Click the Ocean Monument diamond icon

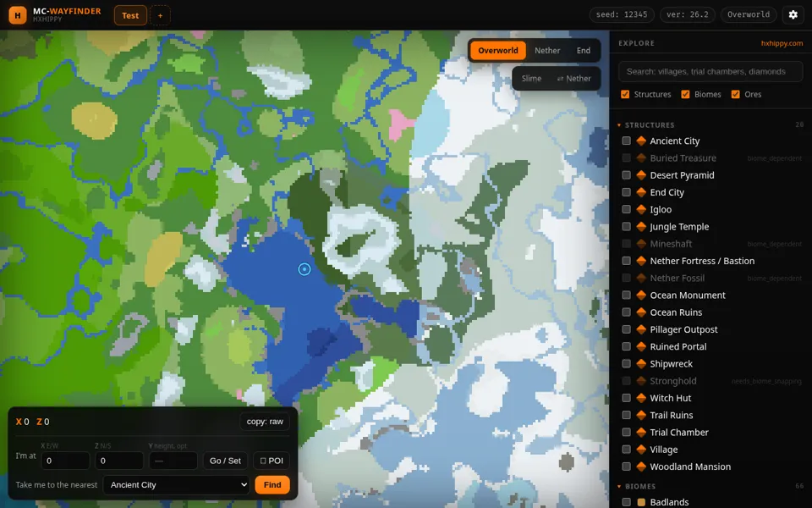(x=641, y=295)
